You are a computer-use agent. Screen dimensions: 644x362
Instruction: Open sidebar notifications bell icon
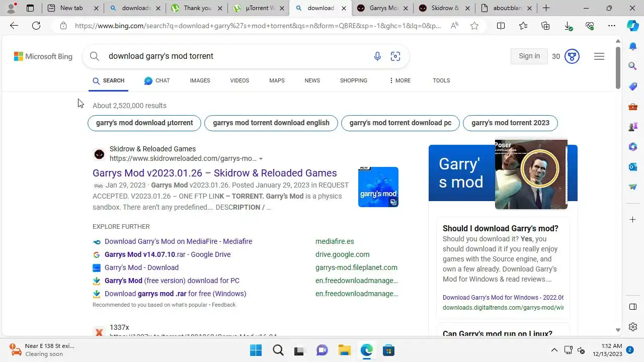(x=633, y=46)
